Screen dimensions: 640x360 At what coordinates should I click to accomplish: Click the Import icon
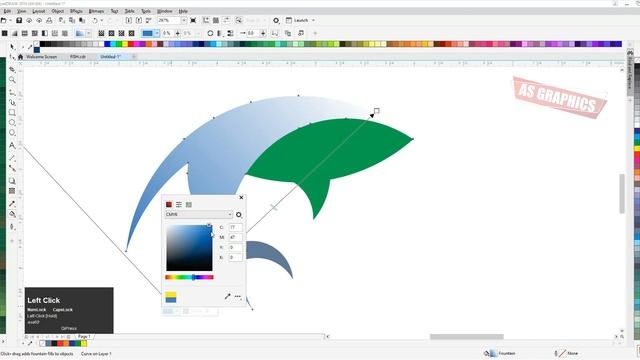[x=129, y=20]
